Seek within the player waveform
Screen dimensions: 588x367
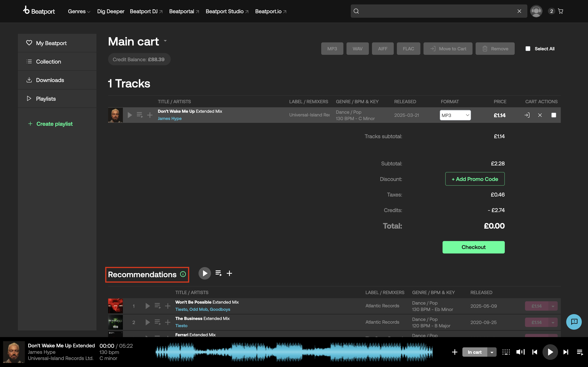[x=294, y=352]
